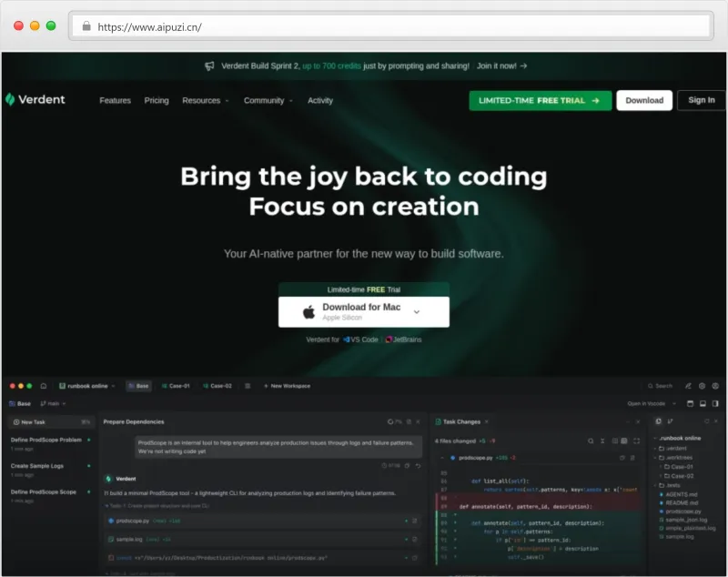The width and height of the screenshot is (728, 577).
Task: Switch to the Case-01 tab
Action: 175,386
